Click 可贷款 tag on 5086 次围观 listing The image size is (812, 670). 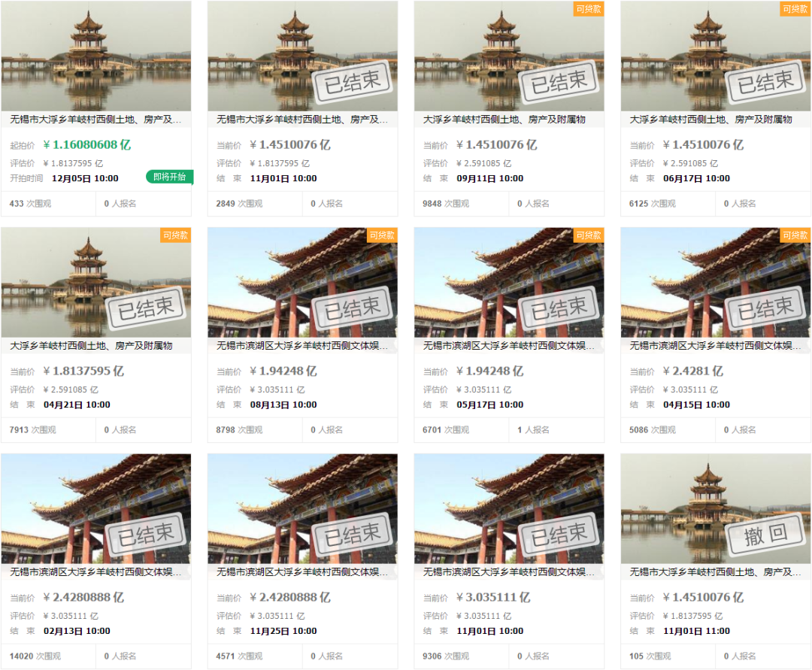point(795,235)
